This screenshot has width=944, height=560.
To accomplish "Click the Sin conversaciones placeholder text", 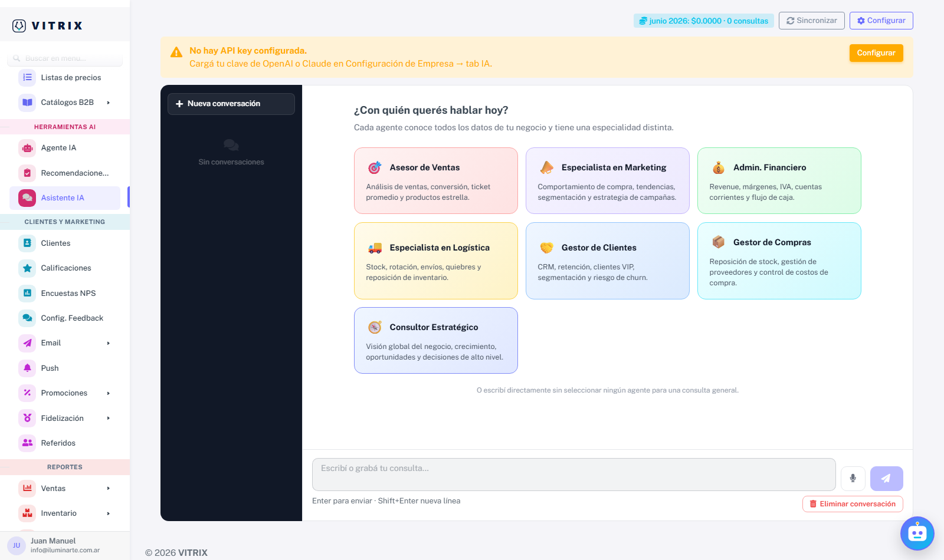I will coord(231,162).
